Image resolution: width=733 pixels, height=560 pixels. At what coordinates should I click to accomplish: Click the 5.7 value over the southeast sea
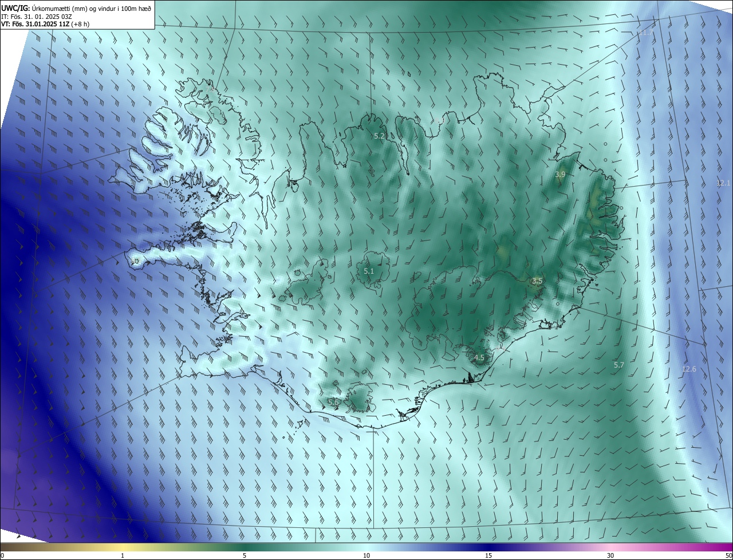click(x=619, y=365)
